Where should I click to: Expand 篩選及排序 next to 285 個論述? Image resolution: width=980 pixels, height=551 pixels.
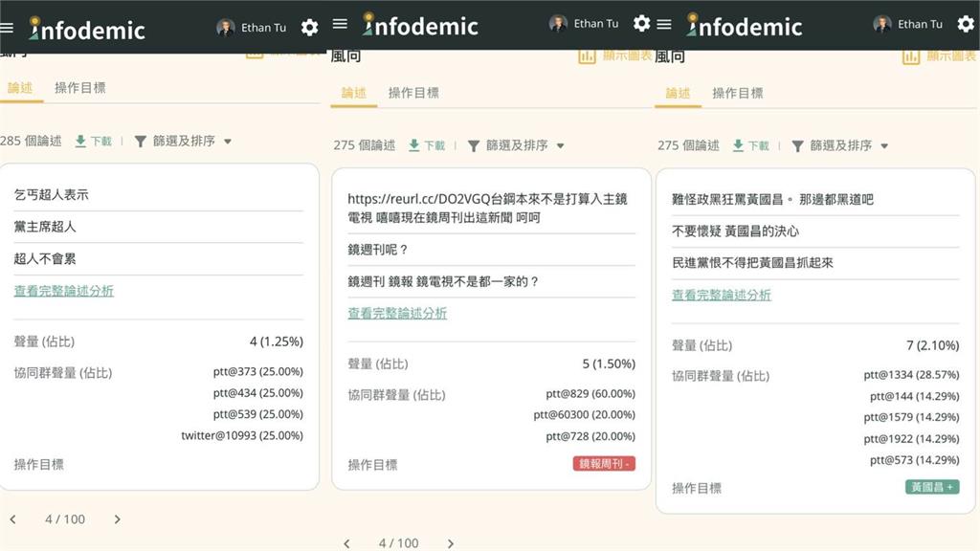(x=183, y=141)
